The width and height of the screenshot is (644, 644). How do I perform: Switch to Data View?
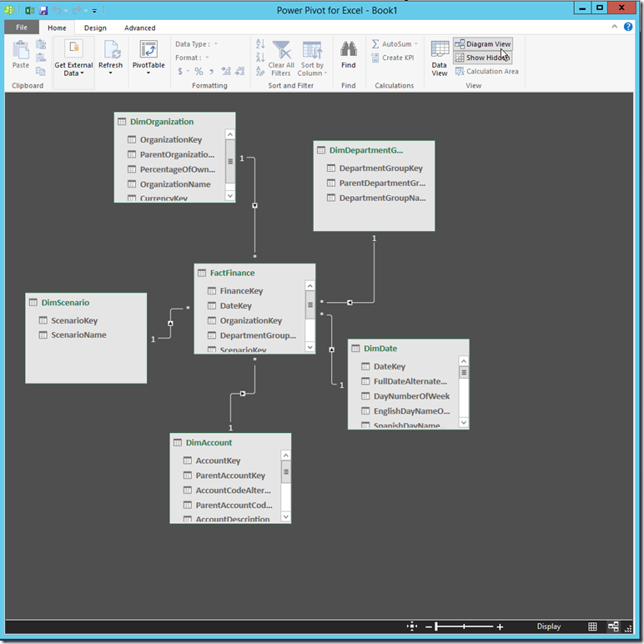pos(440,58)
